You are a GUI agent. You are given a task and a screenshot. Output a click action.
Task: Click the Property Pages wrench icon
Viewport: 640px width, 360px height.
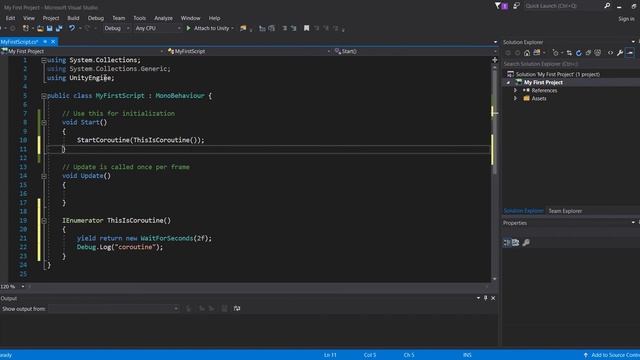[x=526, y=242]
